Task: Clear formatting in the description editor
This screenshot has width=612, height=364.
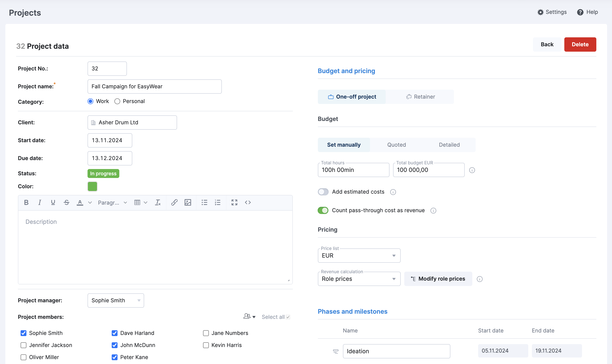Action: [158, 202]
